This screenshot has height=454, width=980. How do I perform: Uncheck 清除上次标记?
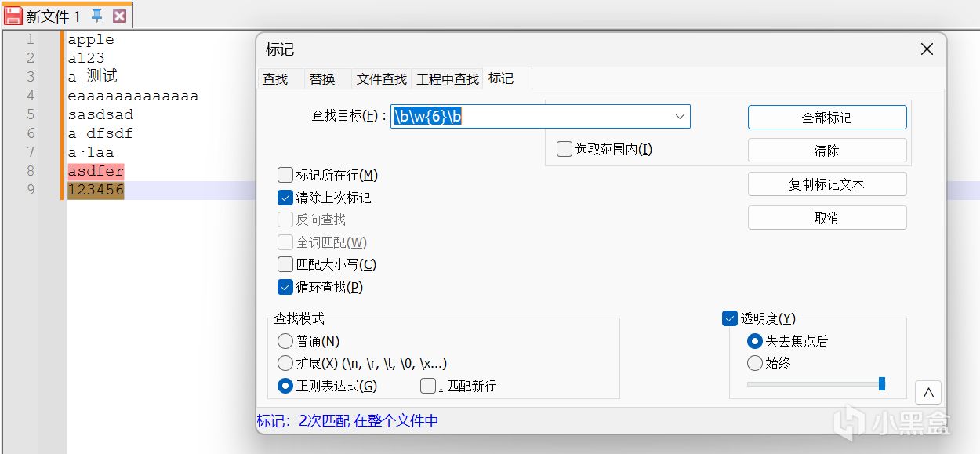tap(285, 198)
